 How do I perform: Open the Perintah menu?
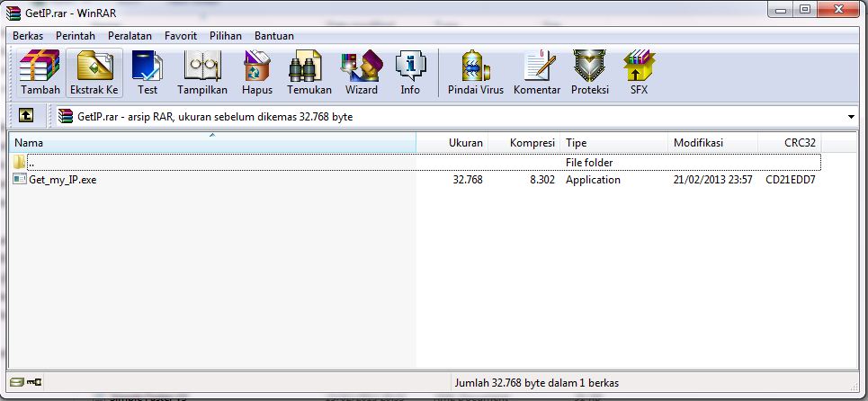tap(76, 36)
